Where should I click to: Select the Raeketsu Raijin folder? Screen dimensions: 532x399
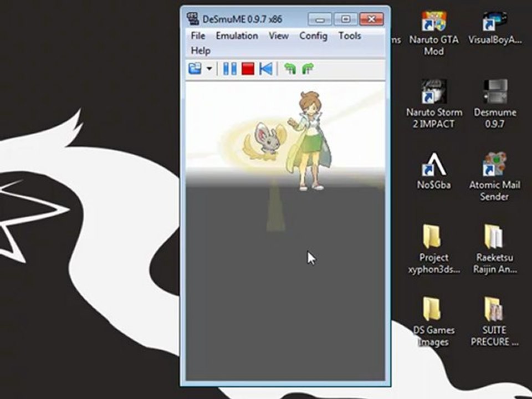click(x=495, y=249)
